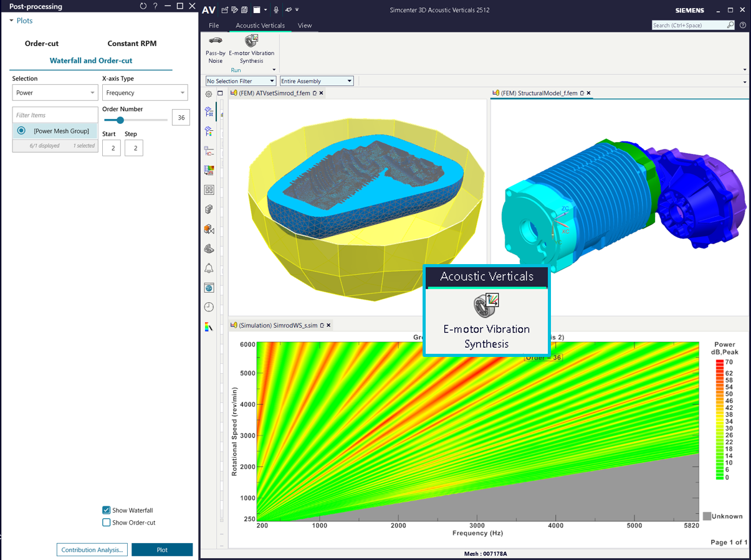This screenshot has width=751, height=560.
Task: Open the web browser globe icon in sidebar
Action: coord(209,288)
